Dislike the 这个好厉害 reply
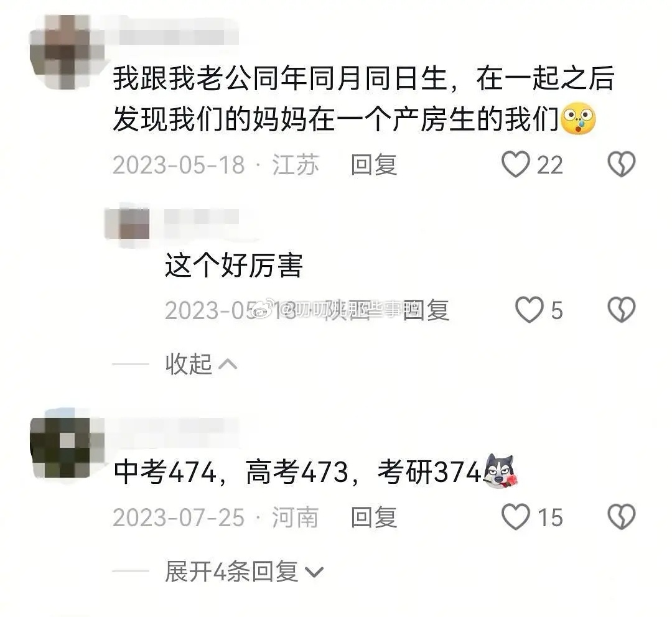 pyautogui.click(x=622, y=310)
